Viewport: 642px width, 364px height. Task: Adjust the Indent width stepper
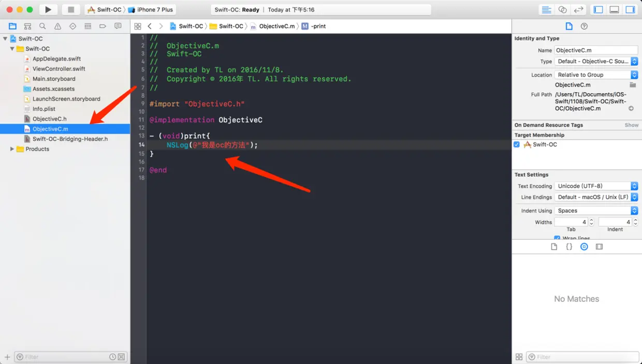click(635, 222)
